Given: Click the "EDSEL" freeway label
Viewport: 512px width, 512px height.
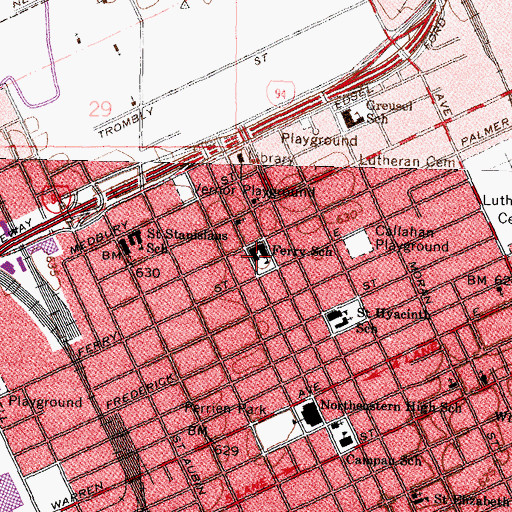Looking at the screenshot, I should 354,97.
